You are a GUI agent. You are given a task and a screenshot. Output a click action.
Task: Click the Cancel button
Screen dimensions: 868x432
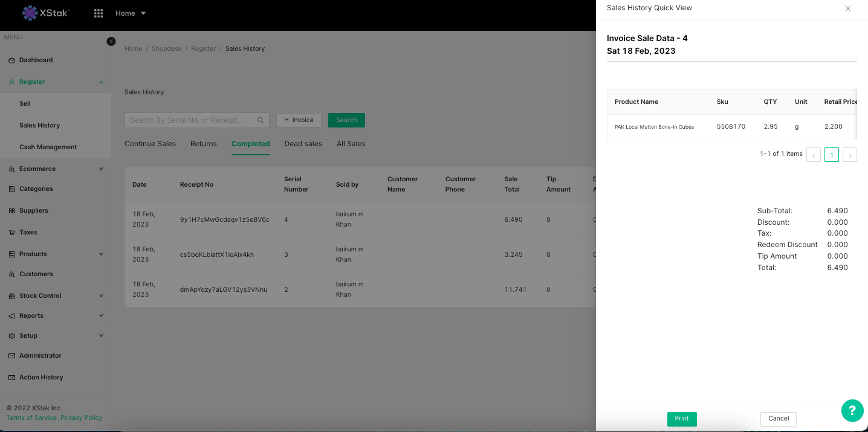pos(778,419)
